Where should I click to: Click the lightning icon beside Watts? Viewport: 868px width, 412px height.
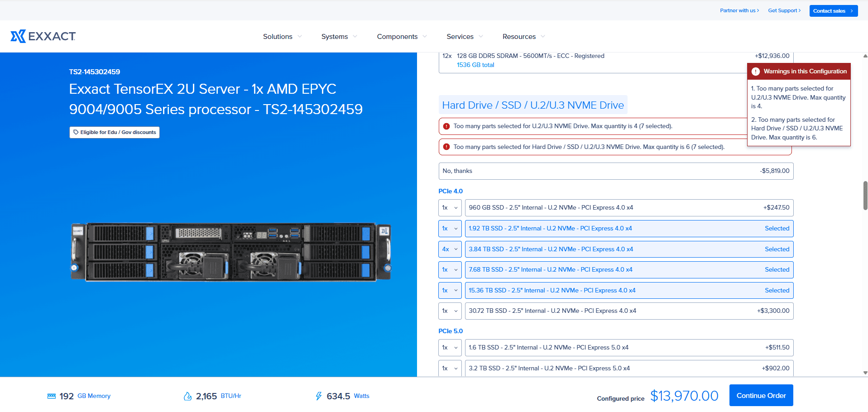[319, 396]
